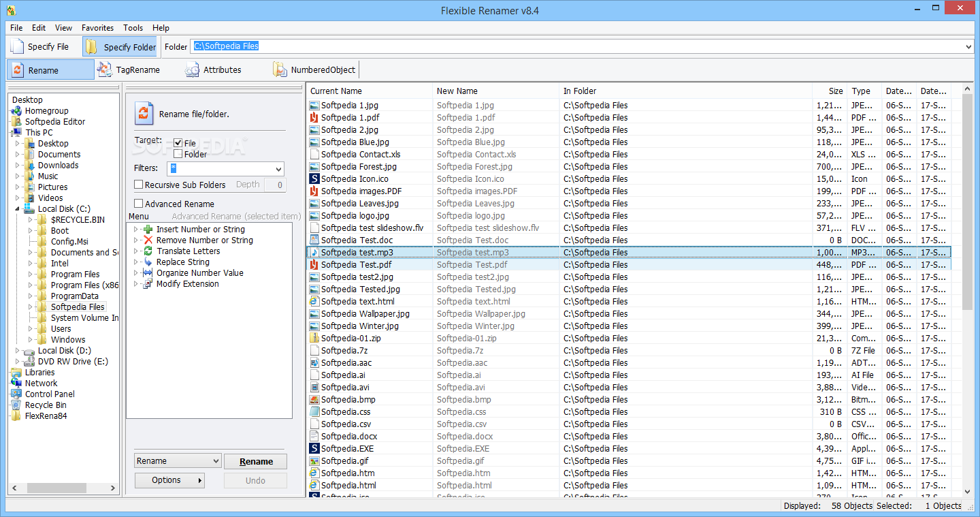Enable Recursive Sub Folders checkbox
980x517 pixels.
[x=139, y=185]
